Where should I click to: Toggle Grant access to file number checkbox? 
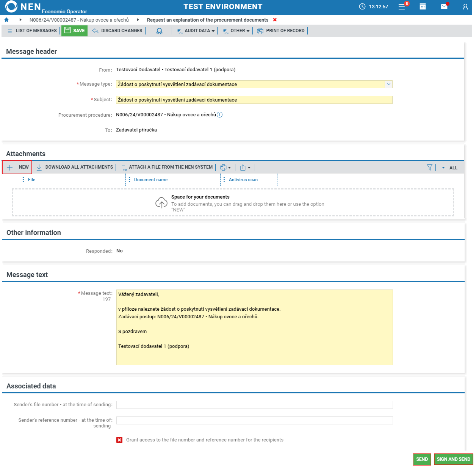[119, 440]
